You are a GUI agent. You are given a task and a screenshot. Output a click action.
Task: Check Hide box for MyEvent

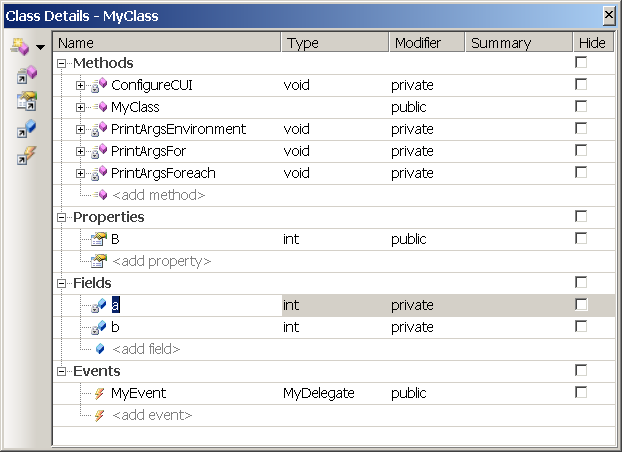[x=581, y=392]
